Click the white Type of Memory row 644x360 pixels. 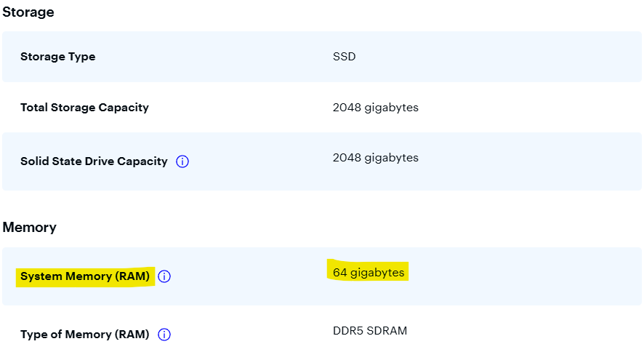pos(509,335)
